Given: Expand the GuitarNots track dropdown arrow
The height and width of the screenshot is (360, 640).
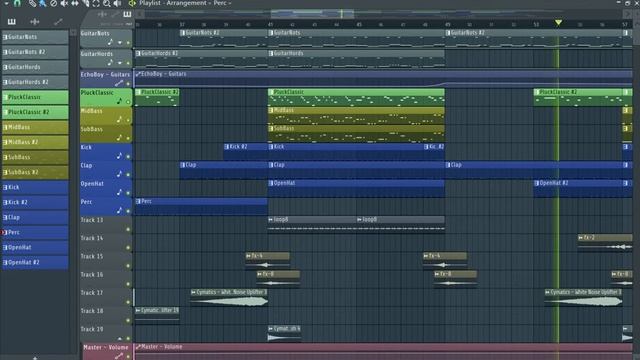Looking at the screenshot, I should [120, 42].
